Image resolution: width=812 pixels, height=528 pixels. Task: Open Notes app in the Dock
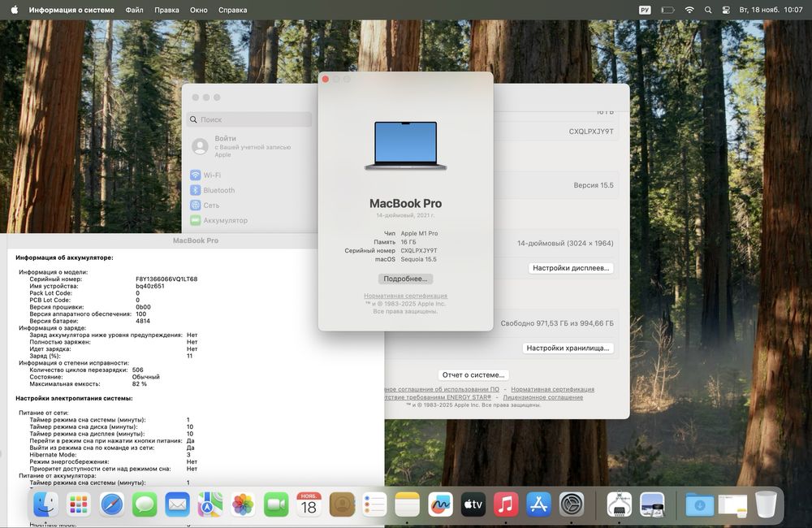point(407,504)
